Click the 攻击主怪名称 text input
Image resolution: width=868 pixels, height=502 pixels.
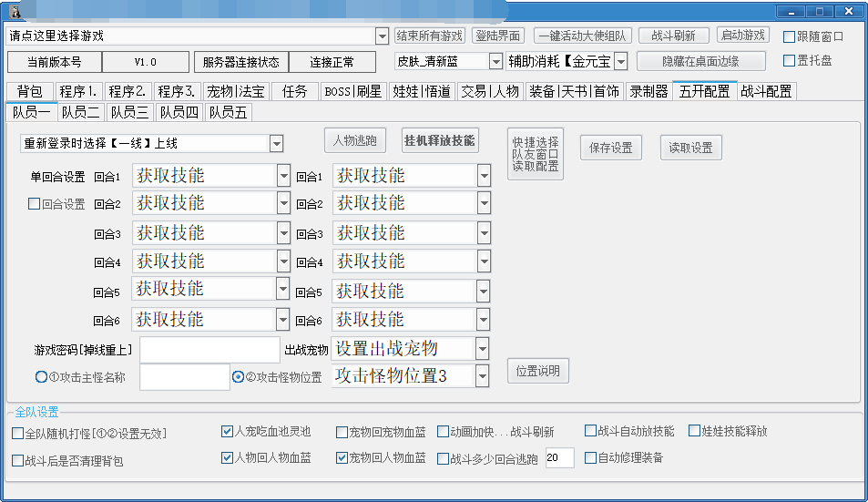point(184,377)
